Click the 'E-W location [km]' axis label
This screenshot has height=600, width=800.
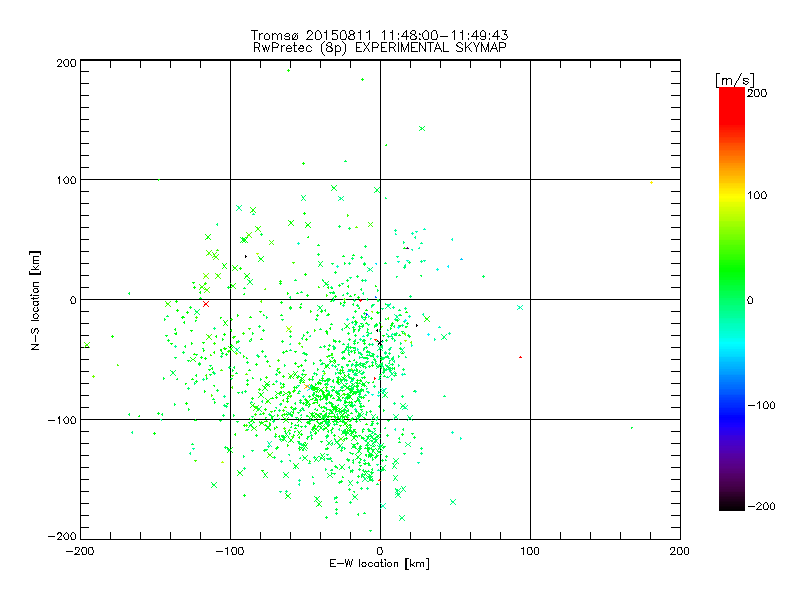[x=379, y=563]
